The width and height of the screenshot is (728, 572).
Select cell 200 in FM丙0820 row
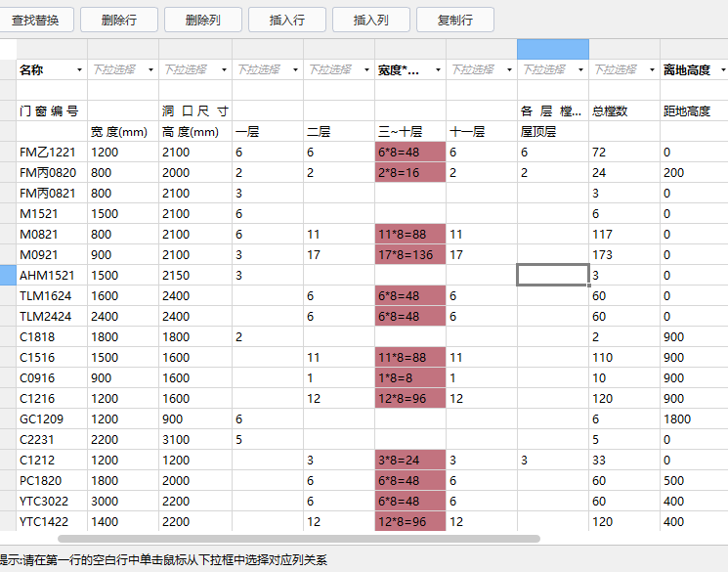coord(694,173)
